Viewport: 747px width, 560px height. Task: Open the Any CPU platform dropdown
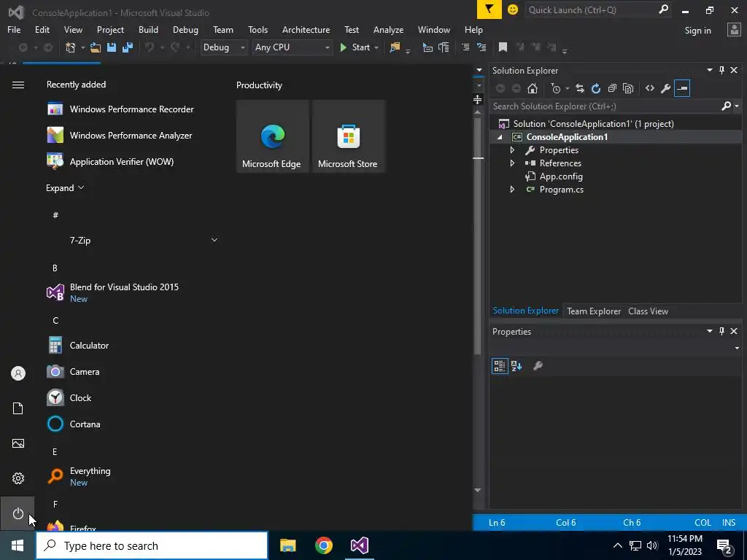[x=292, y=47]
